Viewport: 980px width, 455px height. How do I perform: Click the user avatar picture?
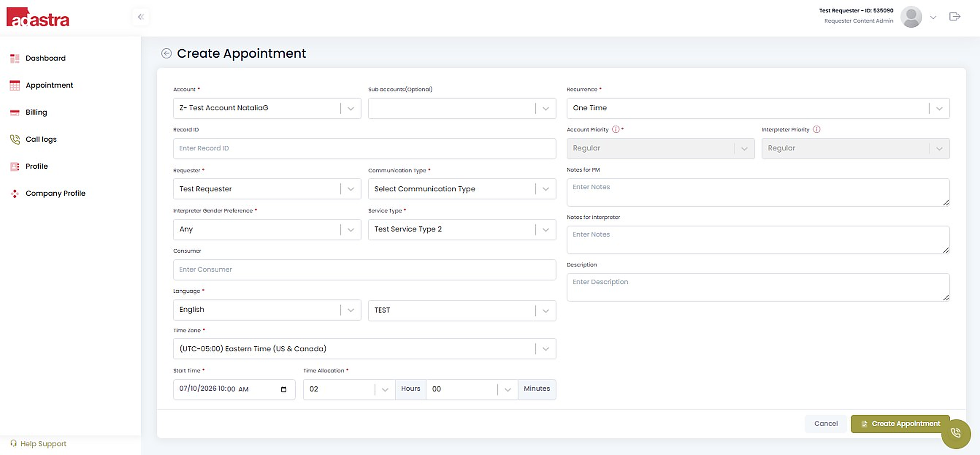tap(911, 17)
